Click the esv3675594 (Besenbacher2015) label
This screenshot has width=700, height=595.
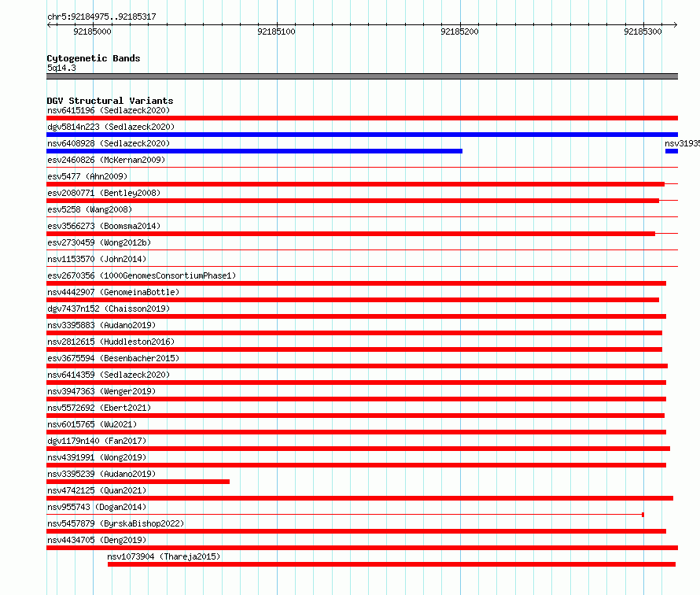[x=113, y=358]
